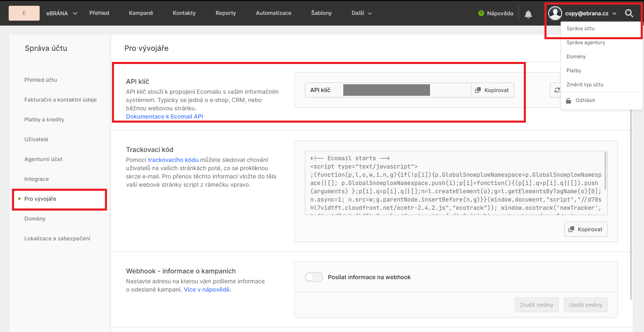
Task: Follow the trackovacího kódu link
Action: (x=173, y=160)
